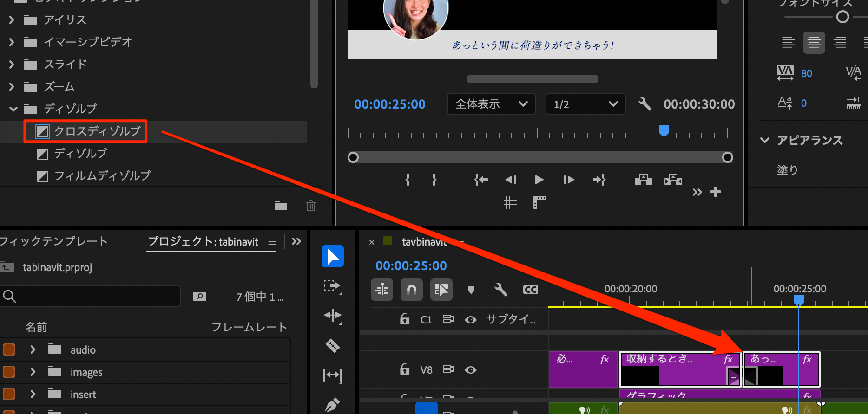Switch to プロジェクト: tabinavit tab
868x414 pixels.
[x=203, y=242]
